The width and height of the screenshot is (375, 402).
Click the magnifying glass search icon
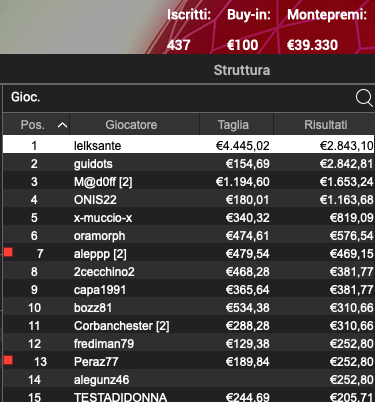(364, 98)
